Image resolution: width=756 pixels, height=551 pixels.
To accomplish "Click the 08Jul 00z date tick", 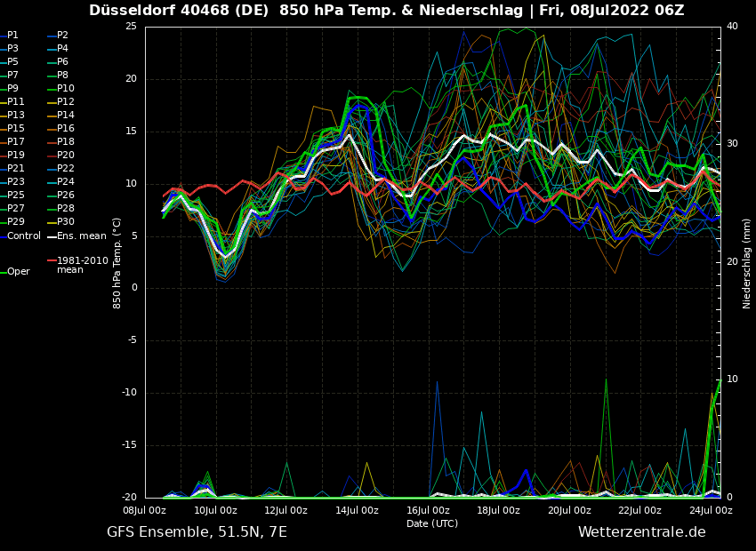I will pos(144,511).
